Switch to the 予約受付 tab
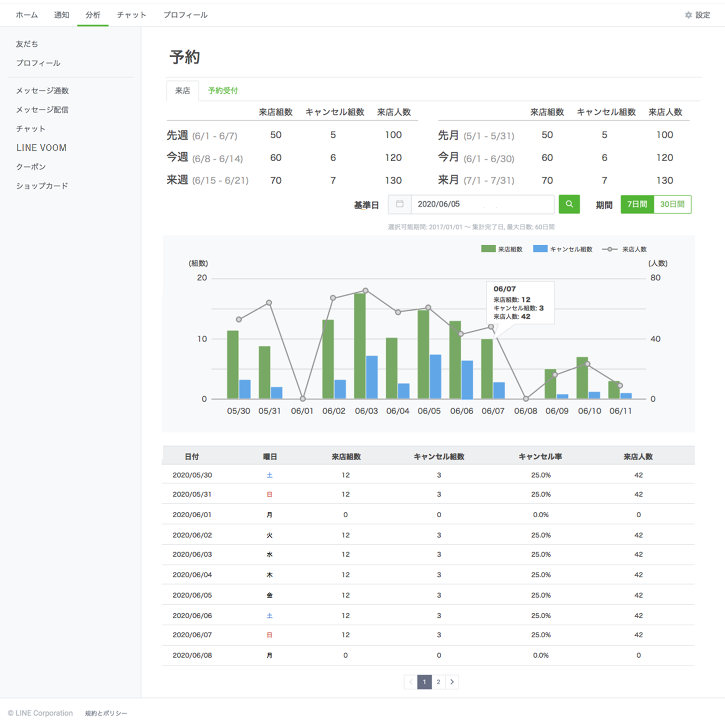Image resolution: width=725 pixels, height=728 pixels. click(x=223, y=91)
